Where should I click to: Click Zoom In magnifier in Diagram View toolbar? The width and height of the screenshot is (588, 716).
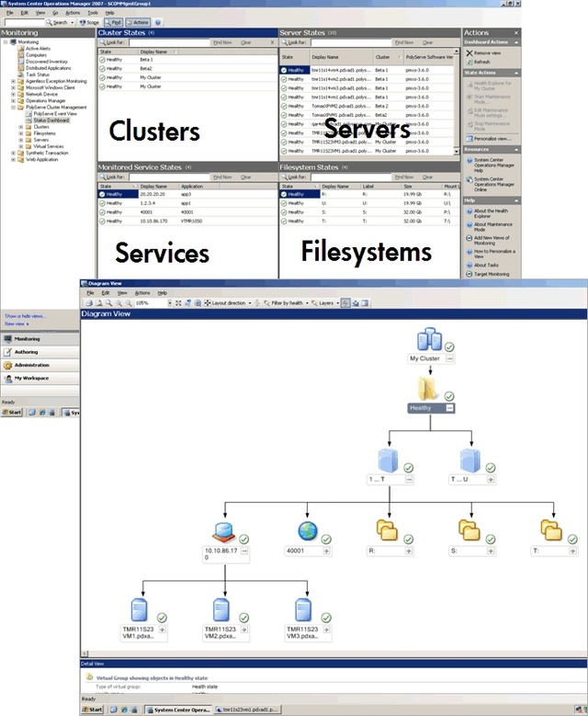[119, 303]
